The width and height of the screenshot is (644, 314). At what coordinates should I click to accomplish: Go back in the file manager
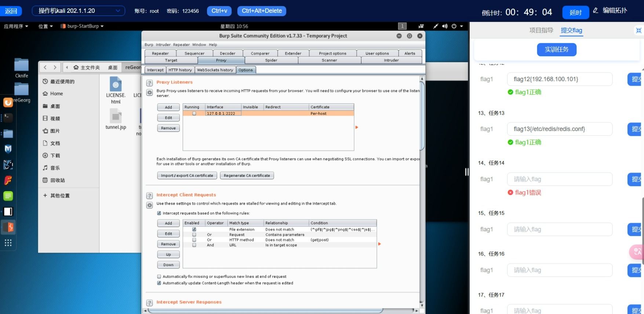45,67
